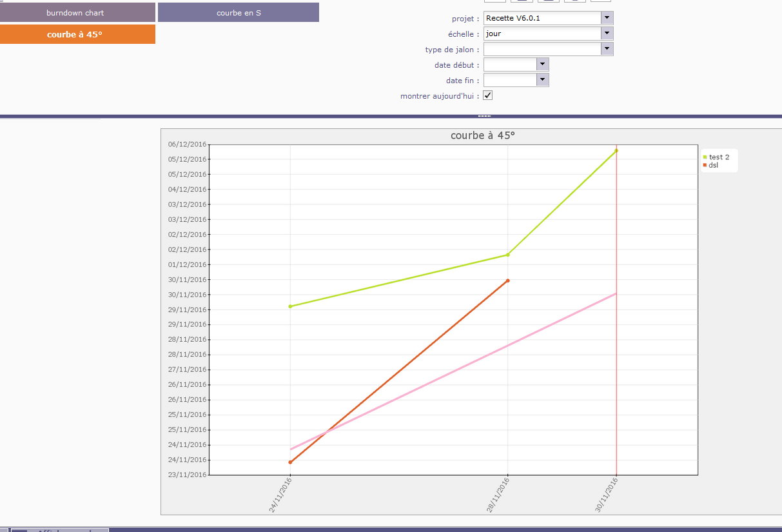This screenshot has height=532, width=782.
Task: Click the orange dsl data point at 24/11/2016
Action: (290, 462)
